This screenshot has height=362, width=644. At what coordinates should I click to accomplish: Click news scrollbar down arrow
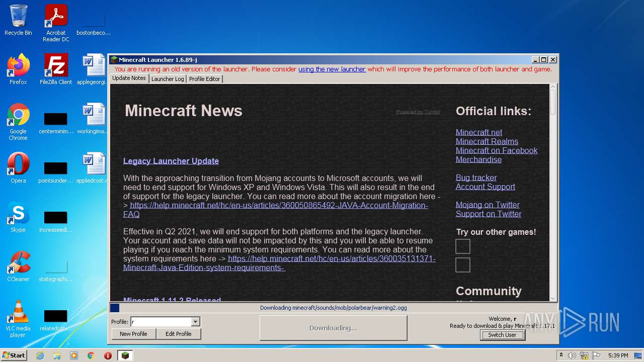pyautogui.click(x=553, y=298)
